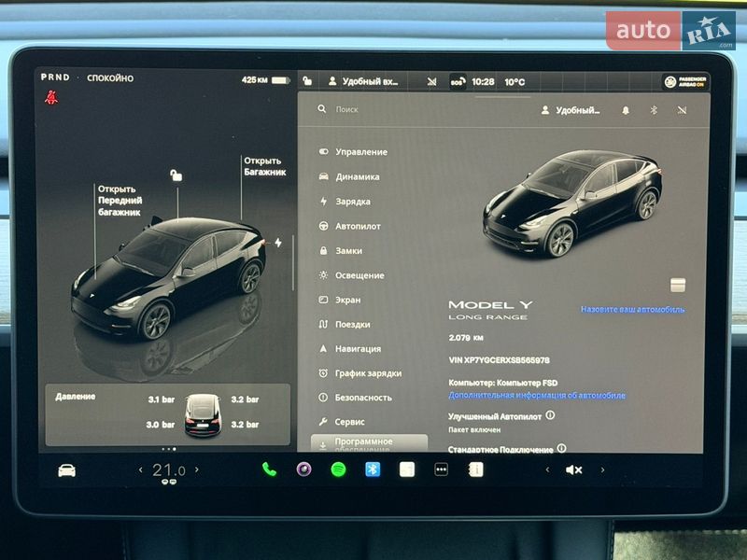The width and height of the screenshot is (747, 560).
Task: Mute audio with the speaker icon
Action: pos(573,471)
